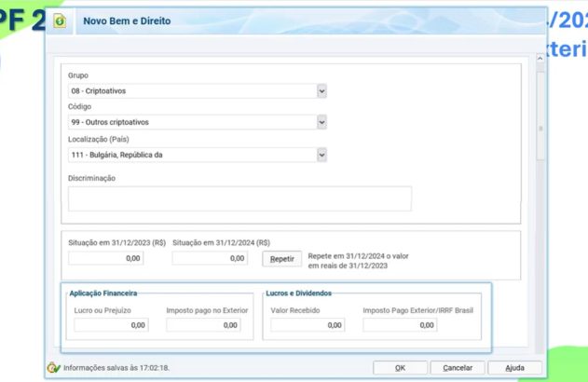Focus the Situação em 31/12/2023 value field

(106, 258)
